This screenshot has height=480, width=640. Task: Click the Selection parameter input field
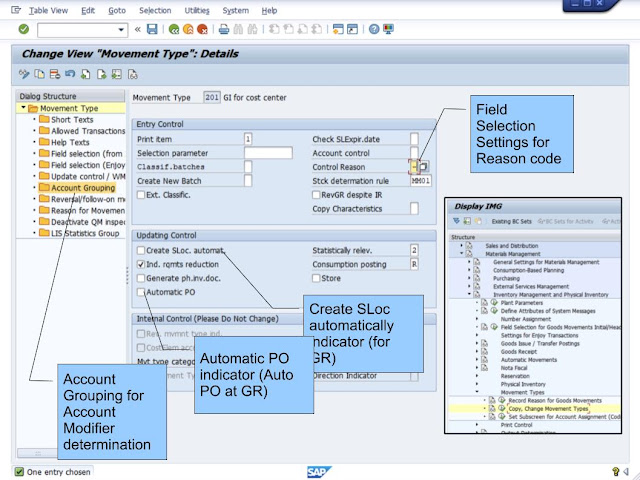pyautogui.click(x=268, y=153)
